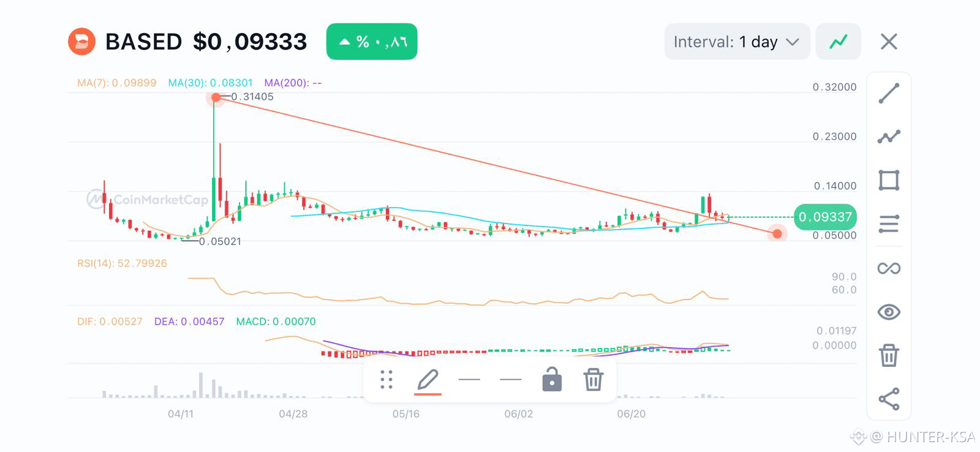
Task: Select the parallel horizontal lines tool
Action: click(889, 224)
